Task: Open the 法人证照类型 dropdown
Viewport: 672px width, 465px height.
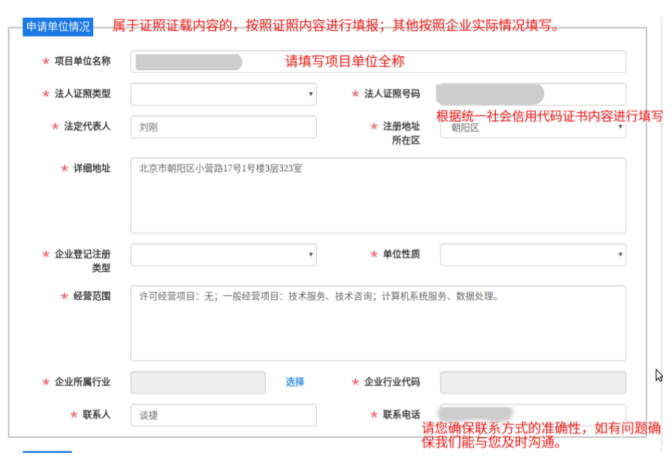Action: [x=223, y=95]
